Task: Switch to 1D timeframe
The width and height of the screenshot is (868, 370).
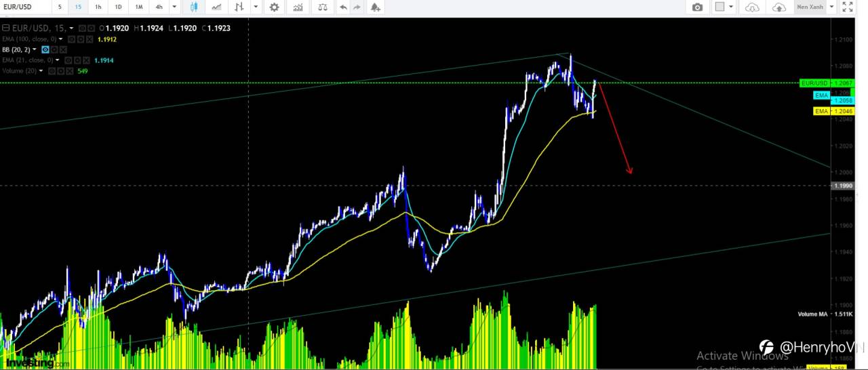Action: (118, 7)
